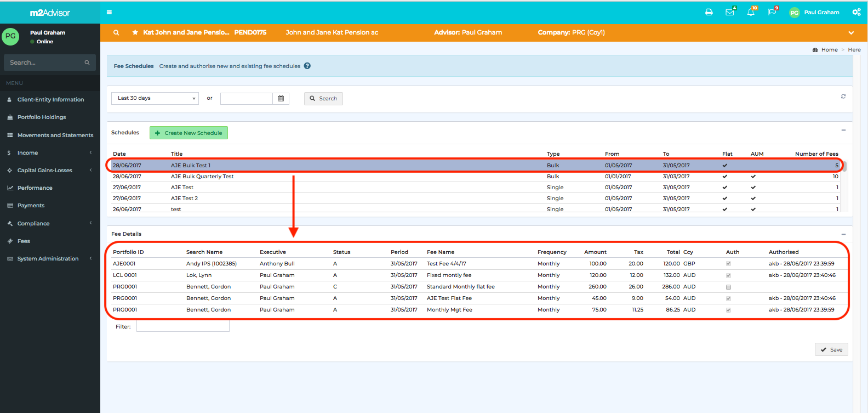Open the Last 30 days dropdown
The width and height of the screenshot is (868, 413).
155,98
